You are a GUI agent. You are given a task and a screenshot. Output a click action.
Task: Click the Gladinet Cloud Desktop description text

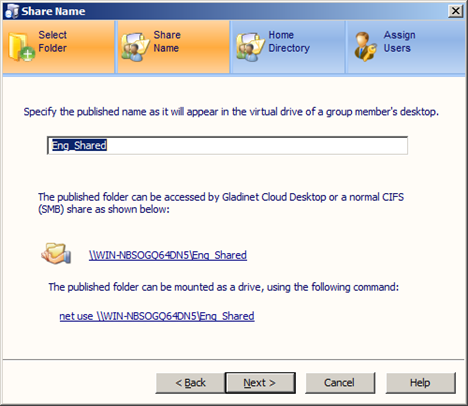[221, 203]
